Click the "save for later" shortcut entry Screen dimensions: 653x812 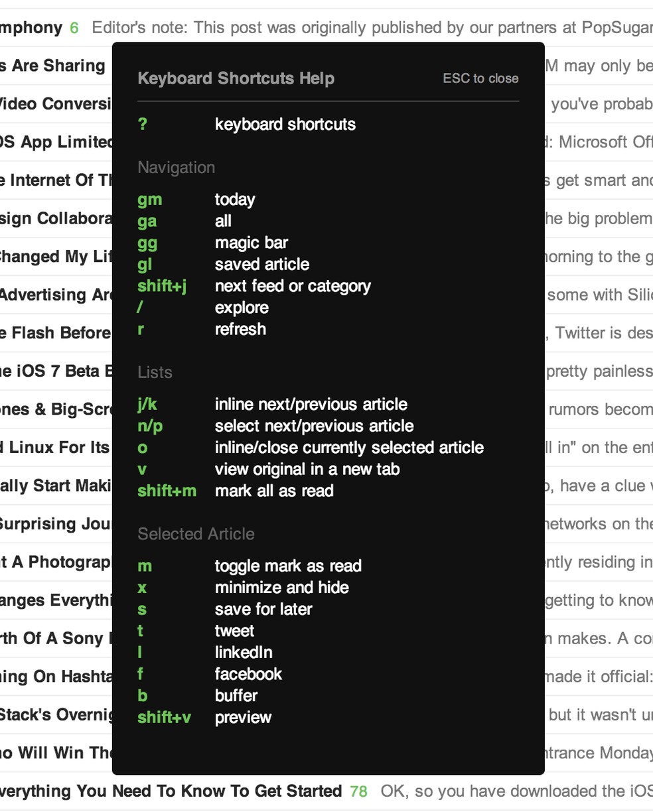click(263, 609)
